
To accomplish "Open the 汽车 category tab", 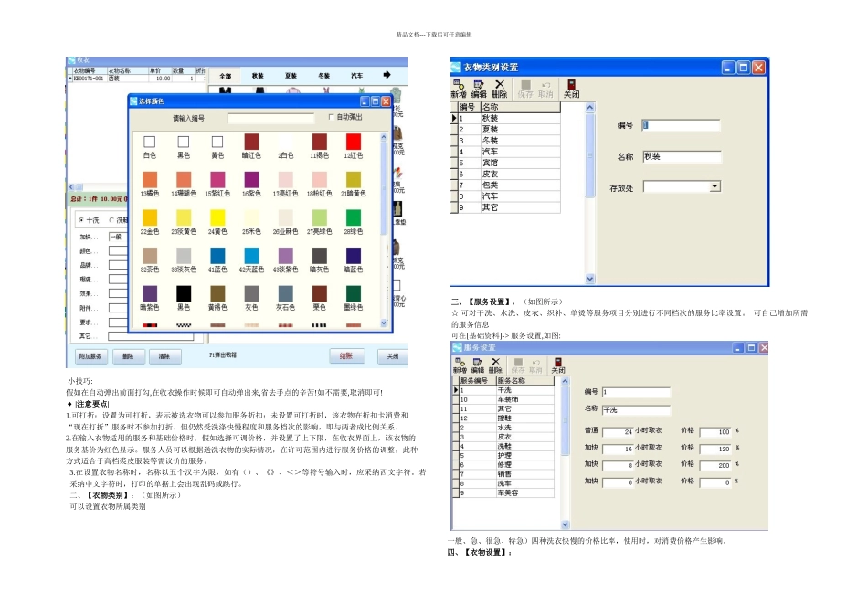I will (x=357, y=76).
